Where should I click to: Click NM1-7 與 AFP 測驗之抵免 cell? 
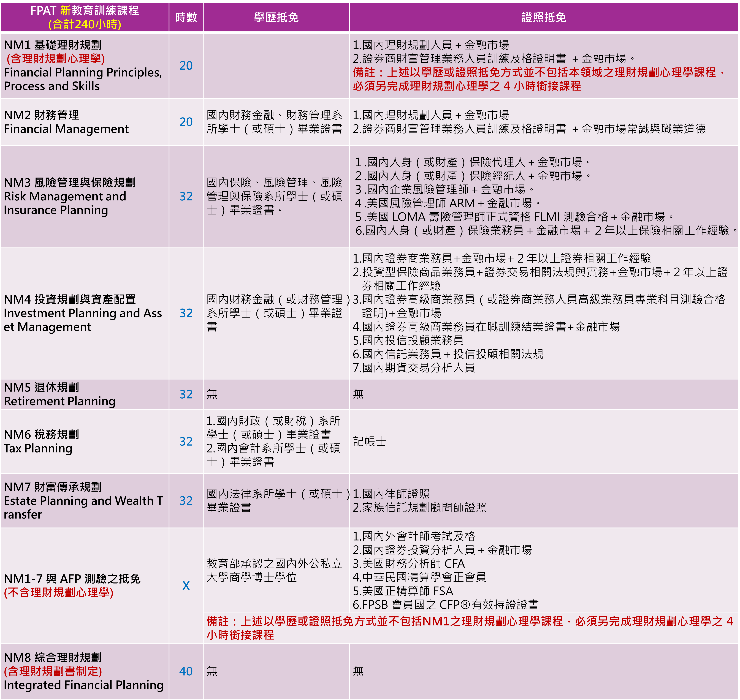[x=85, y=585]
